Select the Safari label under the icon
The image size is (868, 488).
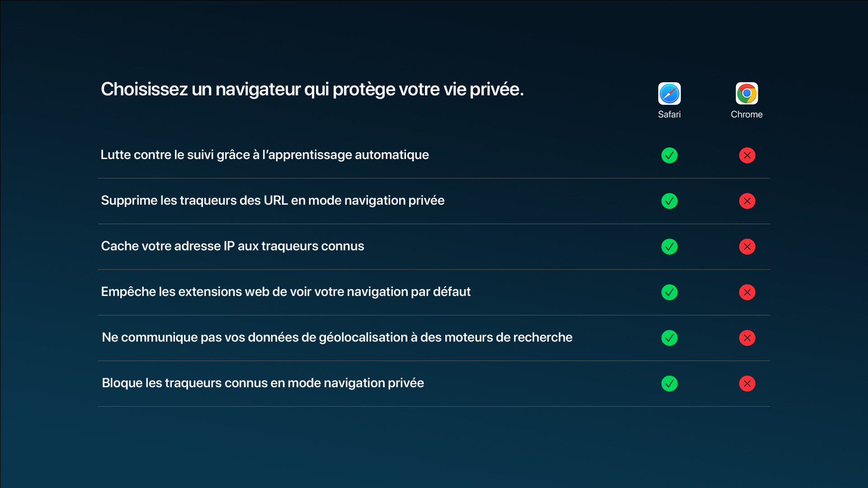[x=669, y=114]
